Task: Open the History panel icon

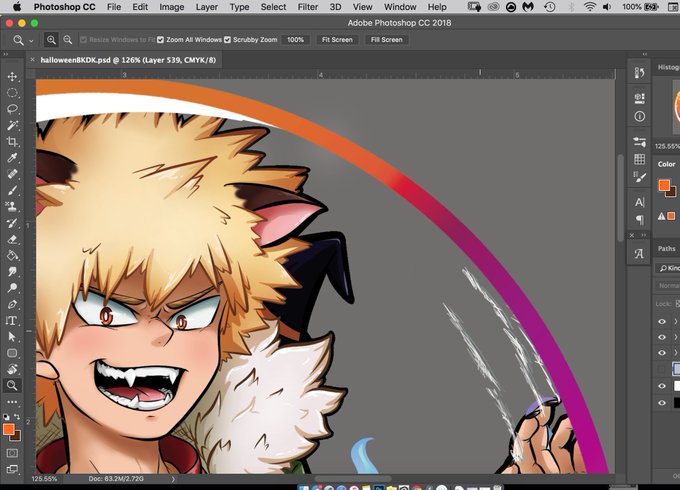Action: click(639, 73)
